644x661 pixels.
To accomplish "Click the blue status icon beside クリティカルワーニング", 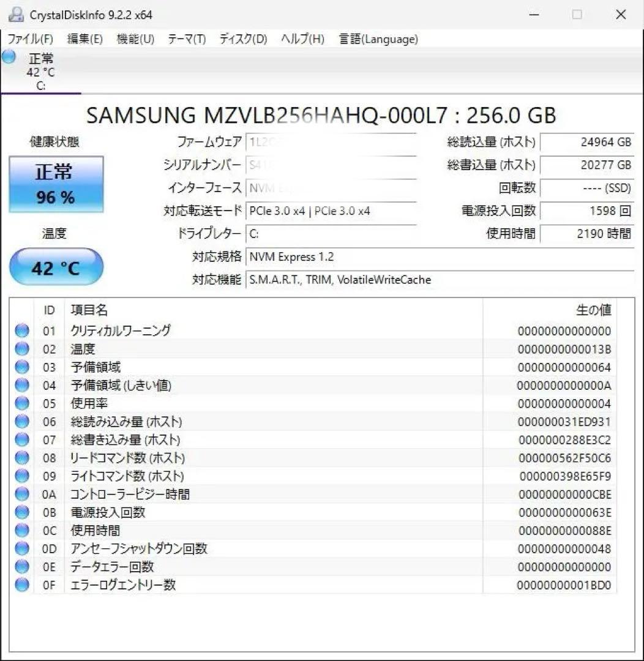I will tap(21, 330).
